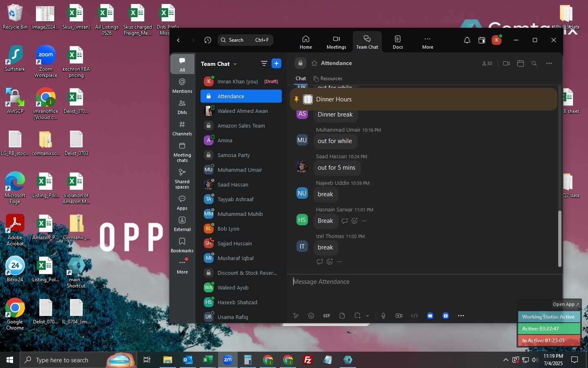
Task: Click the Windows Start button
Action: click(10, 360)
